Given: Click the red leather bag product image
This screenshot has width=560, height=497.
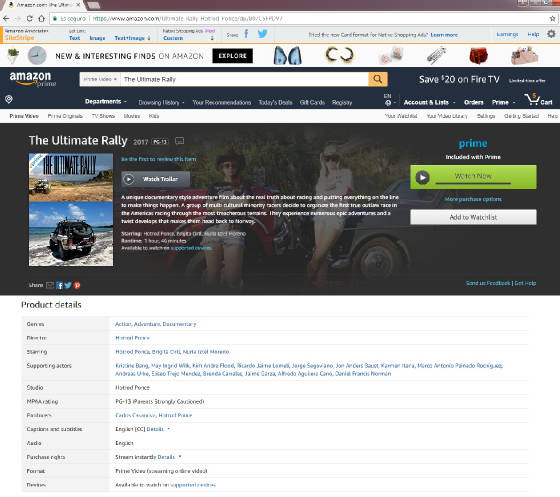Looking at the screenshot, I should coord(479,56).
